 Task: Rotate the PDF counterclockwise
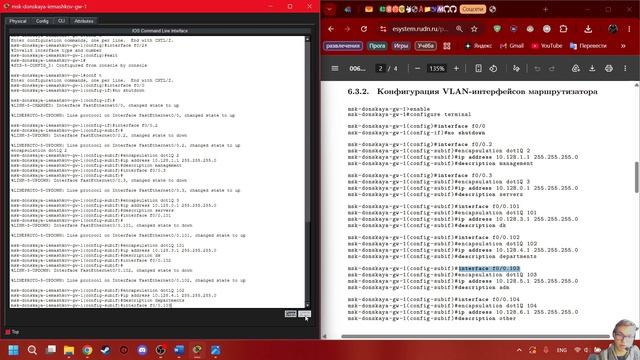coord(493,68)
